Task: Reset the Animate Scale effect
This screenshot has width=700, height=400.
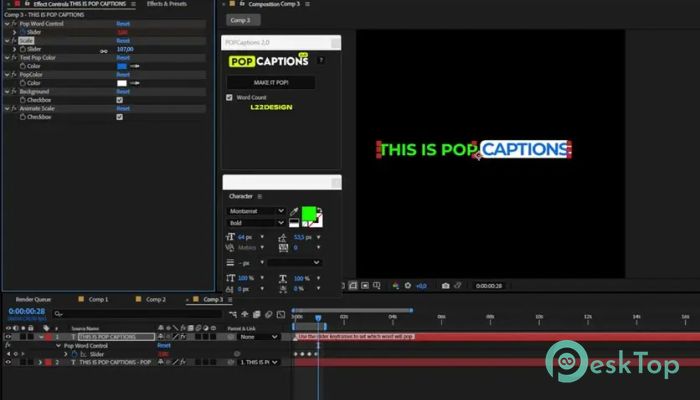Action: tap(123, 108)
